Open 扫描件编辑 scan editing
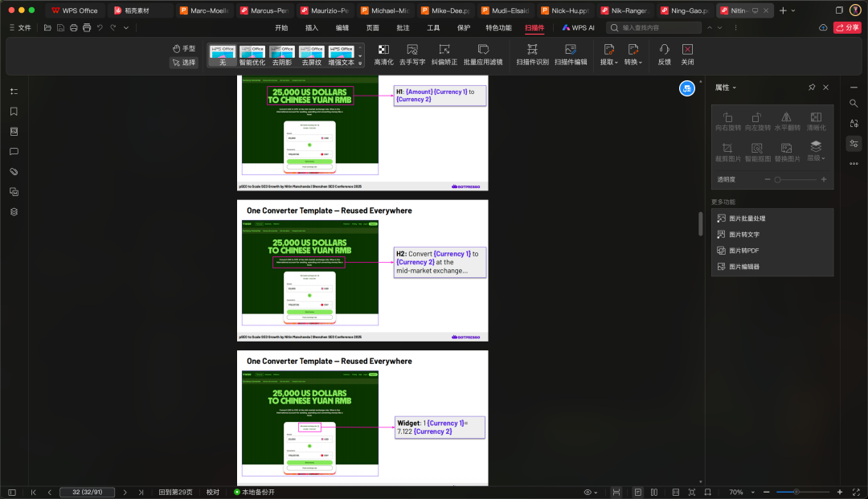 571,55
